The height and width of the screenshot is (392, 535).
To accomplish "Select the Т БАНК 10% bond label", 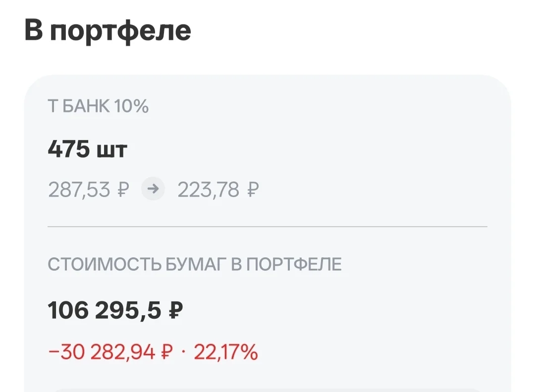I will (98, 106).
